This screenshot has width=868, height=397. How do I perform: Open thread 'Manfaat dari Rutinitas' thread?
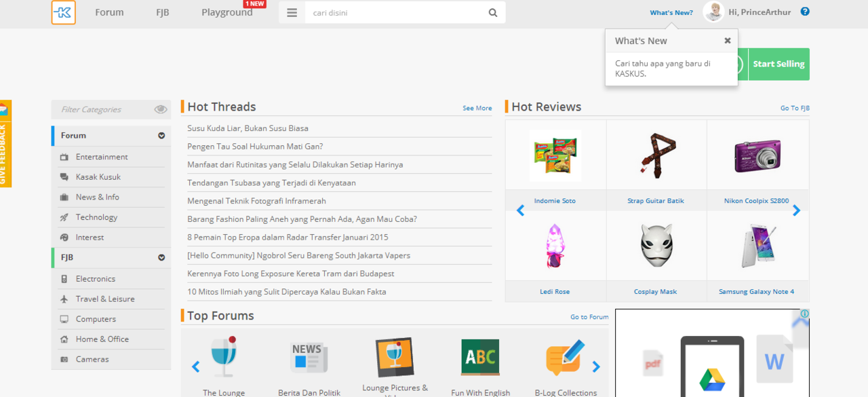296,165
